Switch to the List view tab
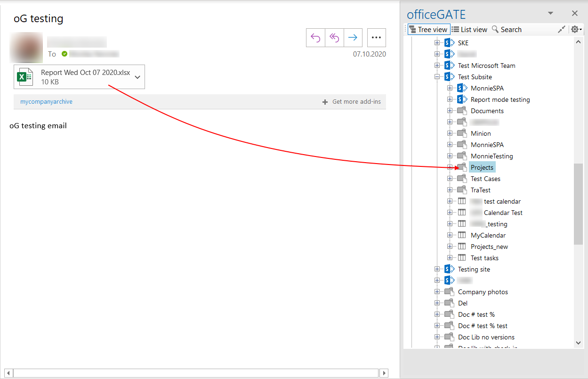Viewport: 588px width, 379px height. 469,29
